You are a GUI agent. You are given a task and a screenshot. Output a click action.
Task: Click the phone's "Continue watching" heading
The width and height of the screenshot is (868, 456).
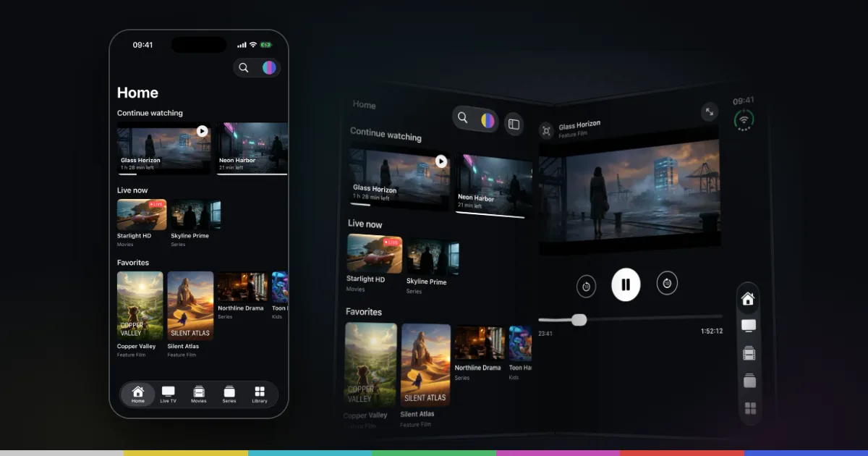(x=150, y=113)
